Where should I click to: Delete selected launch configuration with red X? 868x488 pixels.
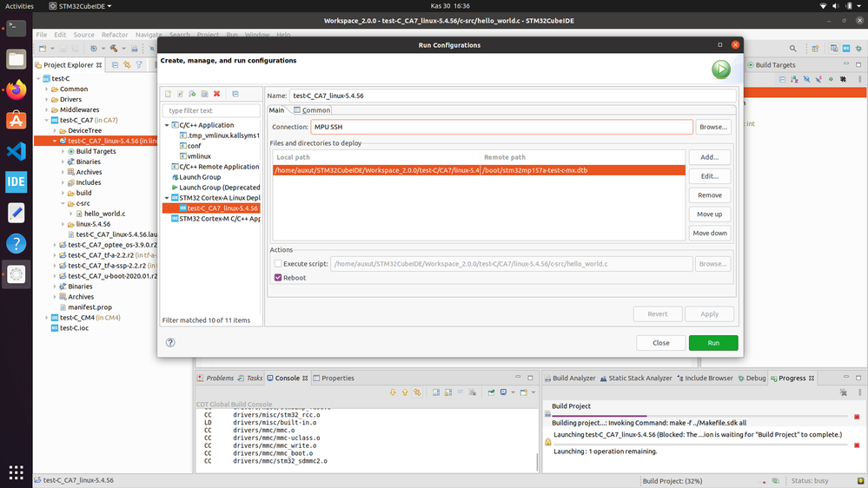coord(217,94)
